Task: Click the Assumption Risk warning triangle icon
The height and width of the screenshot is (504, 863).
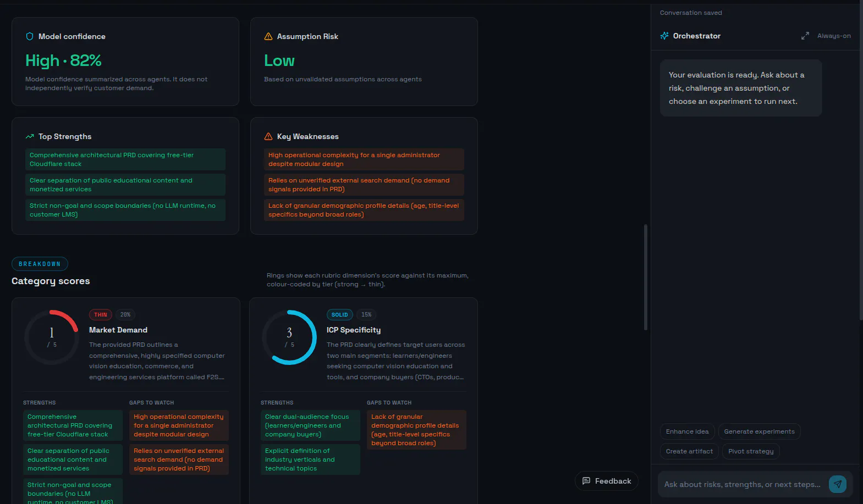Action: pos(268,36)
